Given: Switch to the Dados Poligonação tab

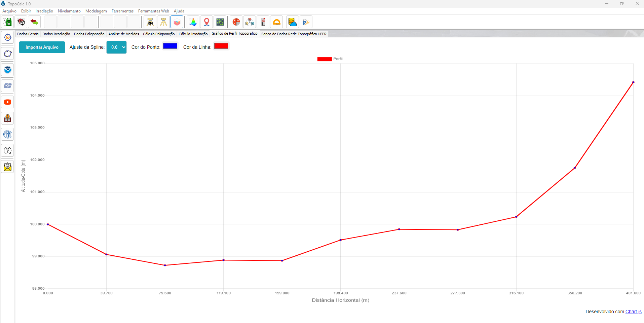Looking at the screenshot, I should point(89,34).
